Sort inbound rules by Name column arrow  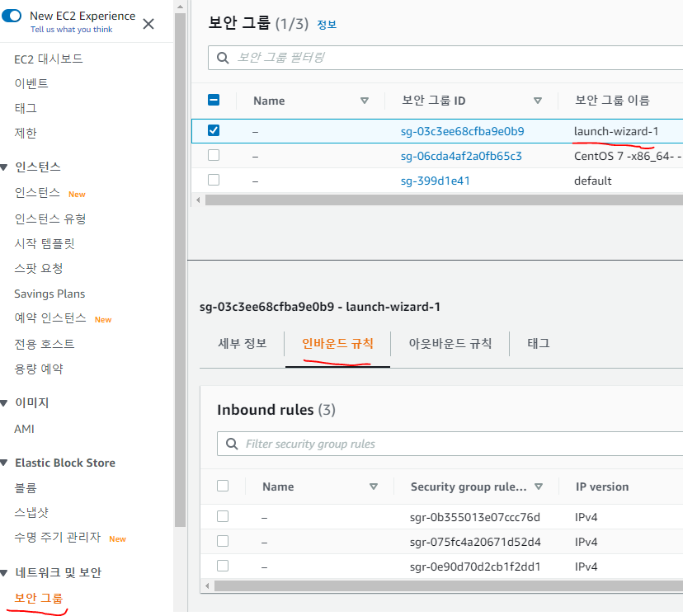pyautogui.click(x=374, y=487)
